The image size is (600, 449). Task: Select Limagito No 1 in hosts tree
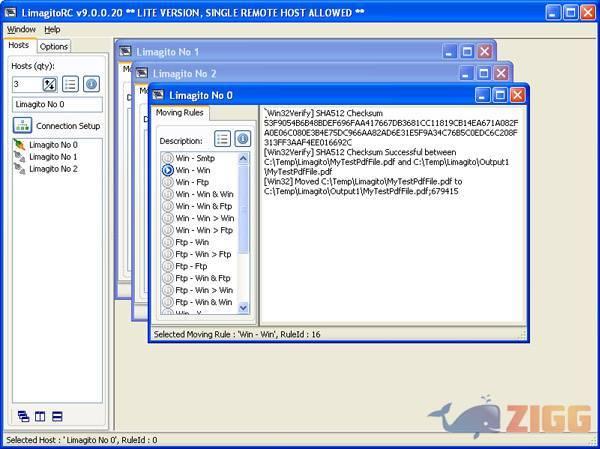(x=53, y=157)
